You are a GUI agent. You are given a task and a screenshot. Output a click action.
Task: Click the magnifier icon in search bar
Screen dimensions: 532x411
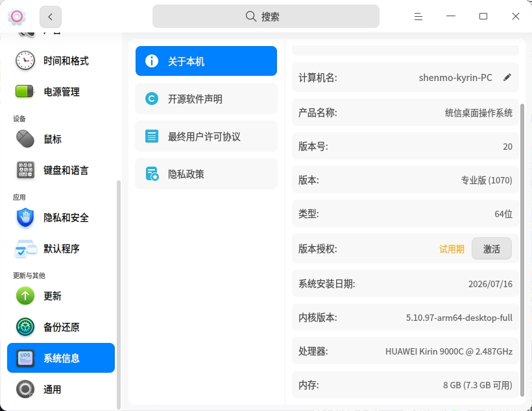tap(250, 16)
